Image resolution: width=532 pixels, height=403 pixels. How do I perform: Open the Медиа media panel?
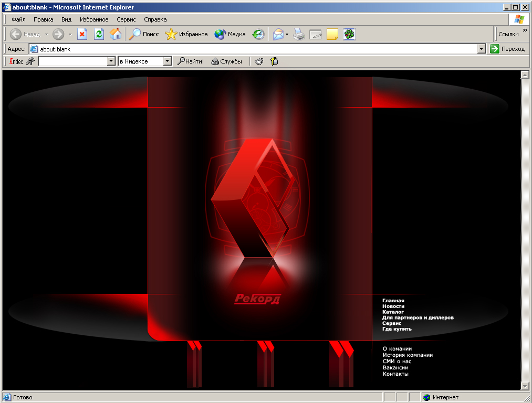230,34
